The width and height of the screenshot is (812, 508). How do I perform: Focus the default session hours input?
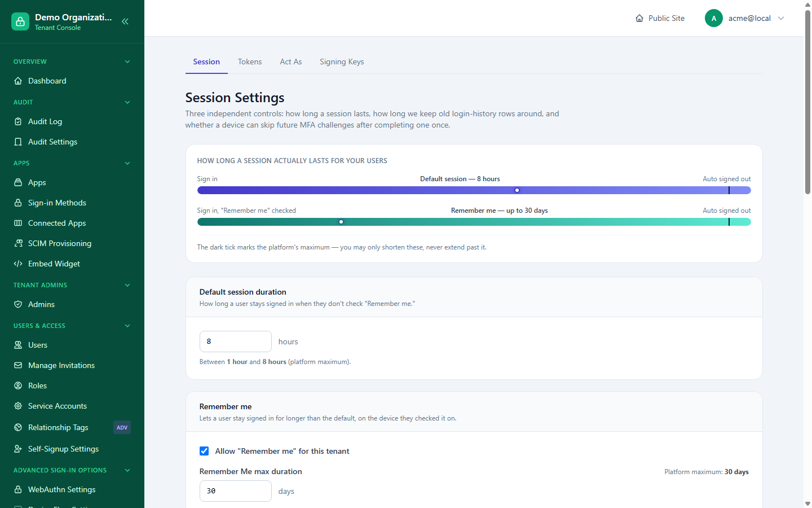click(x=236, y=341)
